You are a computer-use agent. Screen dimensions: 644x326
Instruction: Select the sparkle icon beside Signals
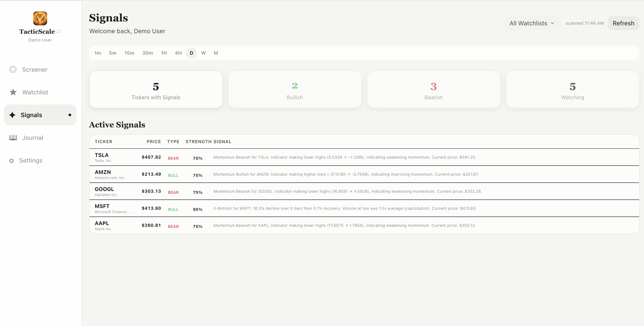[x=12, y=115]
